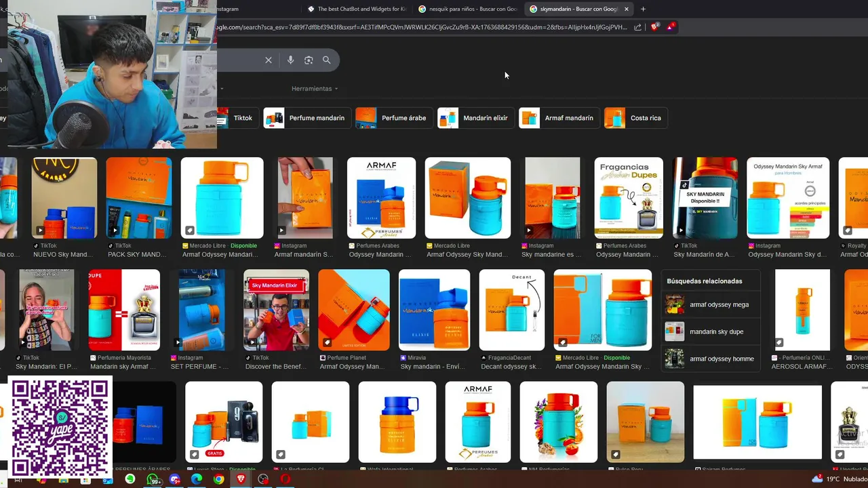
Task: Open PACK SKY MAND... TikTok image
Action: pos(138,198)
